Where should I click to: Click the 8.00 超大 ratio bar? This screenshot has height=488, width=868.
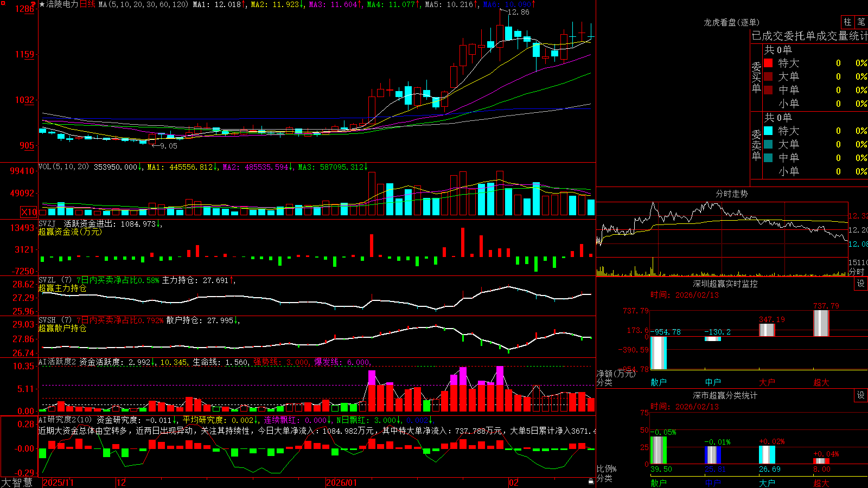coord(821,461)
